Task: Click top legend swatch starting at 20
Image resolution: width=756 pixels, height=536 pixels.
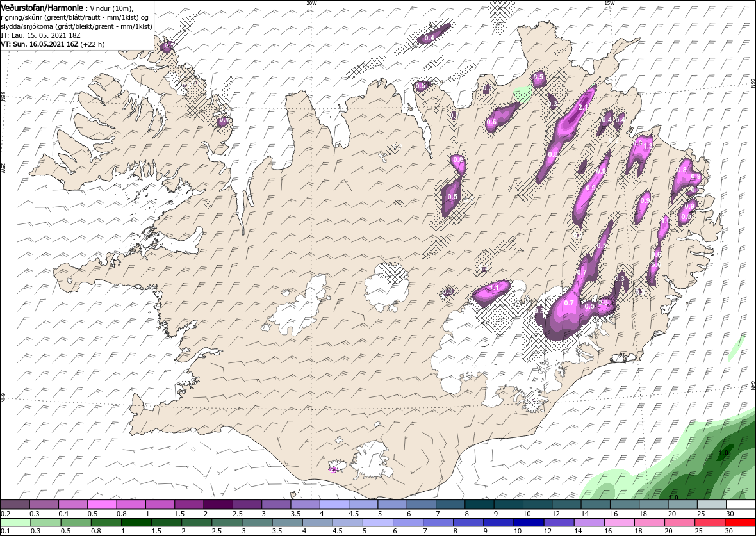Action: 683,504
